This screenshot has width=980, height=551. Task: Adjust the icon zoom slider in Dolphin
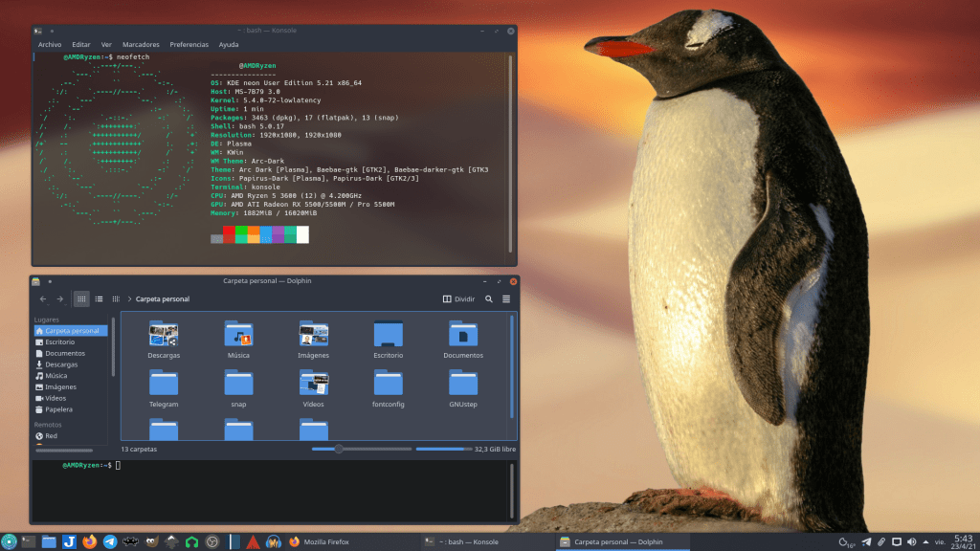click(339, 449)
